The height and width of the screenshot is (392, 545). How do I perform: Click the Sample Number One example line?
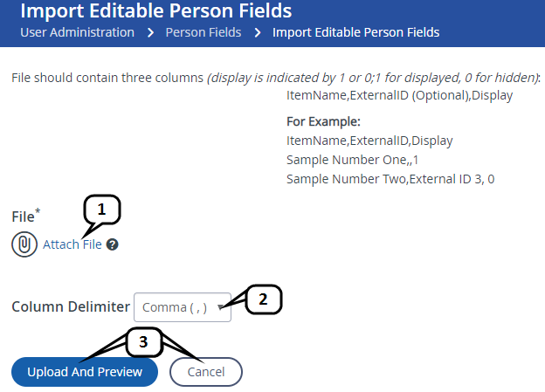point(353,160)
